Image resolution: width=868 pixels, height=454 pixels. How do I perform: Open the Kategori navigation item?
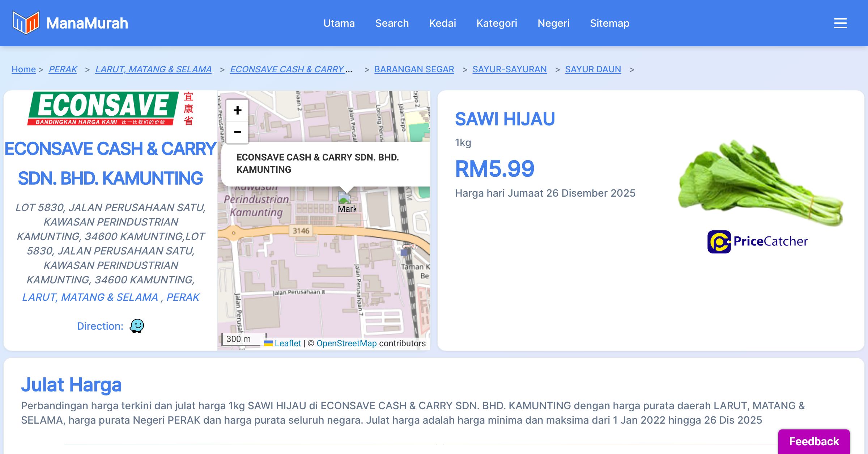tap(497, 23)
